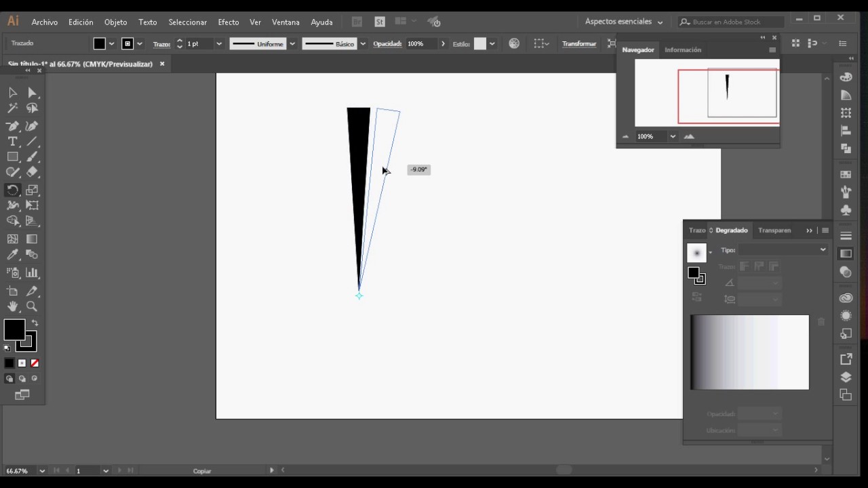The width and height of the screenshot is (868, 488).
Task: Switch to the Trazo panel tab
Action: coord(697,230)
